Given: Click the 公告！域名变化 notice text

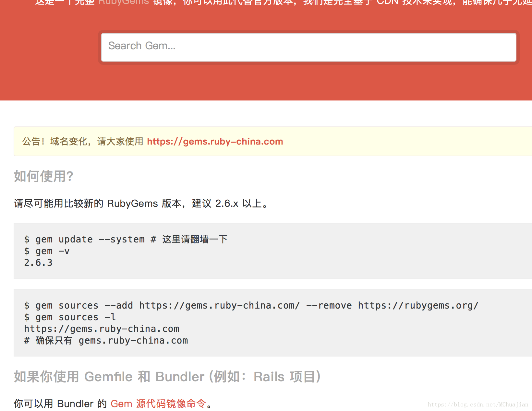Looking at the screenshot, I should pos(83,142).
